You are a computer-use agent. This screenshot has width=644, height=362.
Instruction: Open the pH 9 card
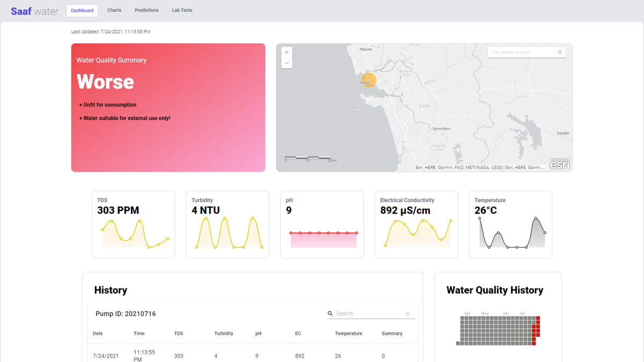(x=322, y=224)
